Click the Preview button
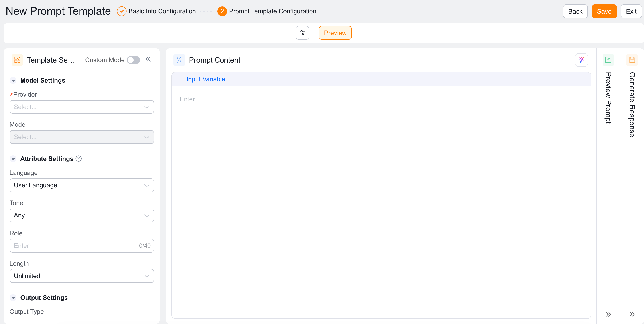644x324 pixels. [335, 33]
